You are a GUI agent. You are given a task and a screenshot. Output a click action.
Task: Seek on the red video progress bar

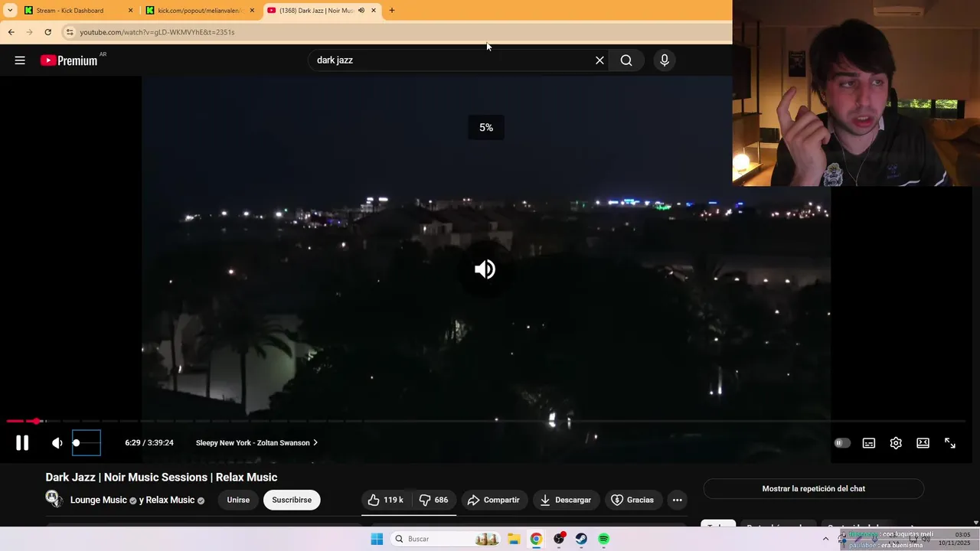[x=485, y=421]
